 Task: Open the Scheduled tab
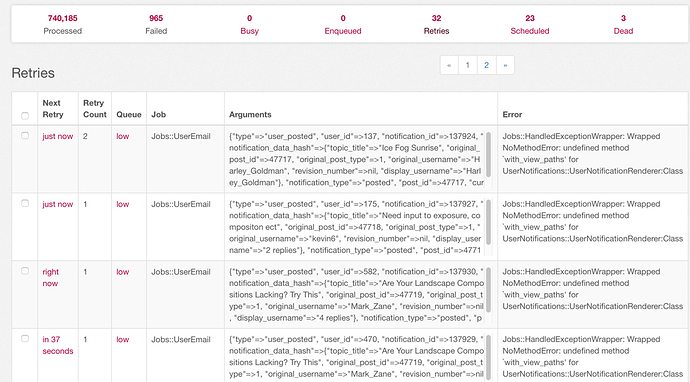coord(530,24)
